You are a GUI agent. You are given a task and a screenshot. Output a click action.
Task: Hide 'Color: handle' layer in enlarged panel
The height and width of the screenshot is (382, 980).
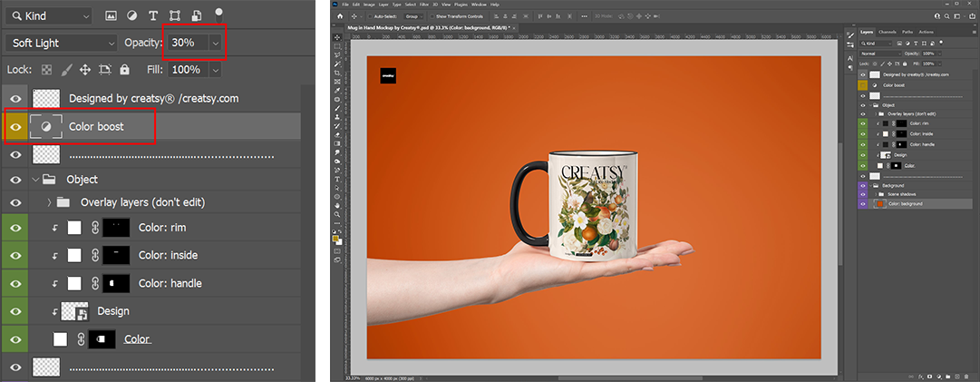[15, 283]
